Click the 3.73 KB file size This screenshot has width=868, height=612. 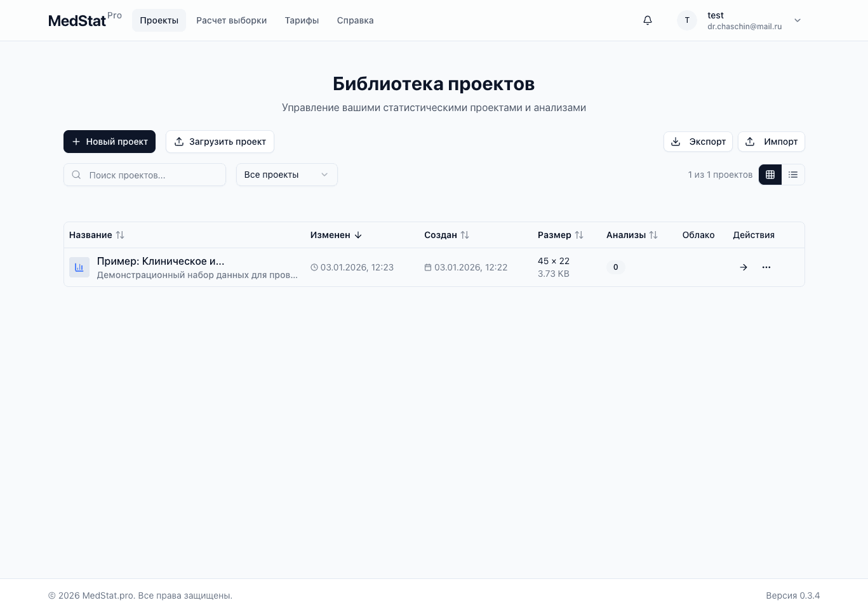coord(554,274)
